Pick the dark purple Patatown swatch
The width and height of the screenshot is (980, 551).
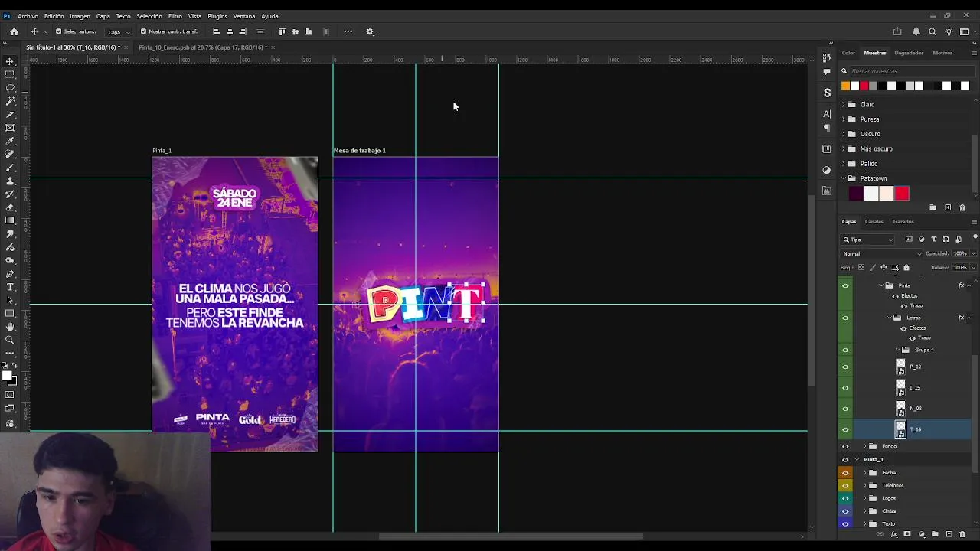click(x=856, y=194)
